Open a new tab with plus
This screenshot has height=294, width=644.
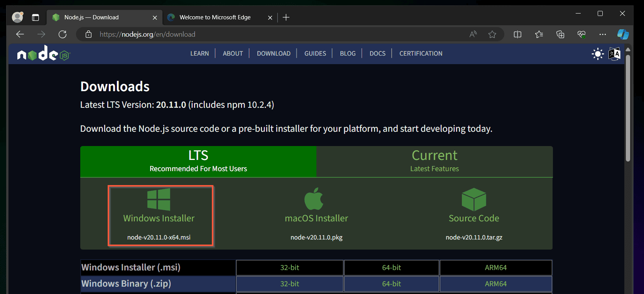(286, 17)
